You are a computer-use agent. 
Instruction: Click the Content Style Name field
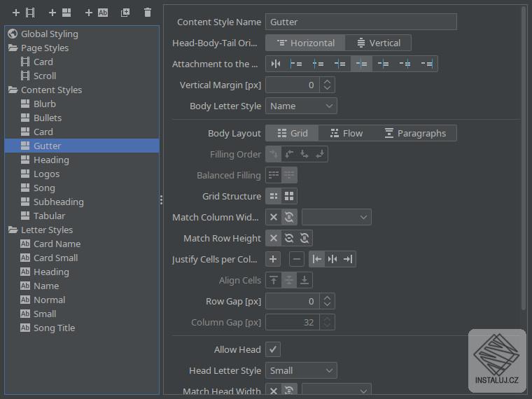tap(361, 22)
